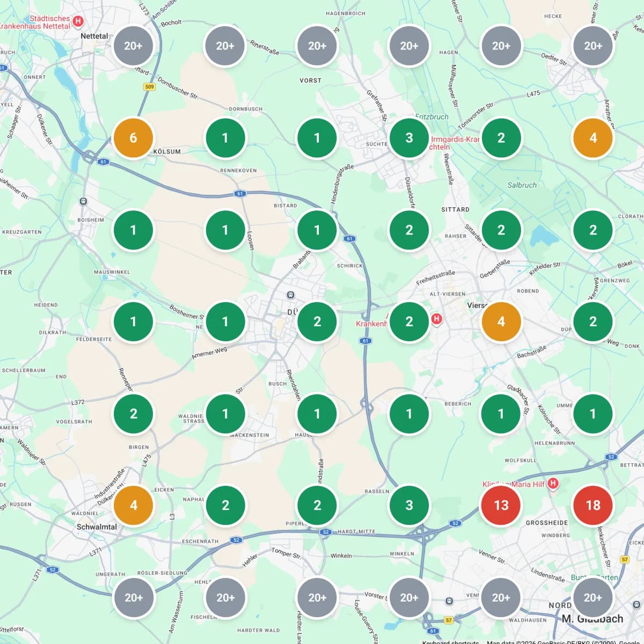
Task: Click the MAUSWINKEL place label
Action: coord(112,272)
